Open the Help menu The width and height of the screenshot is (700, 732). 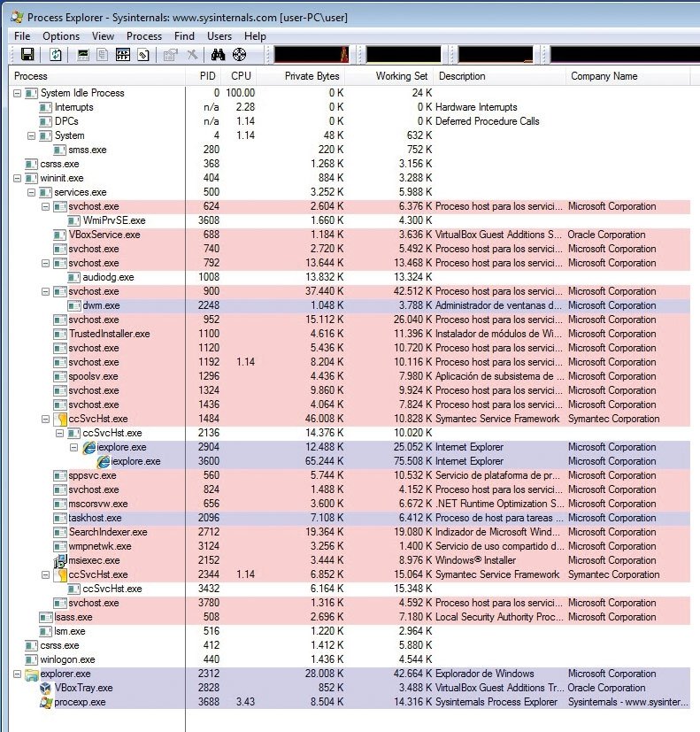pos(255,36)
